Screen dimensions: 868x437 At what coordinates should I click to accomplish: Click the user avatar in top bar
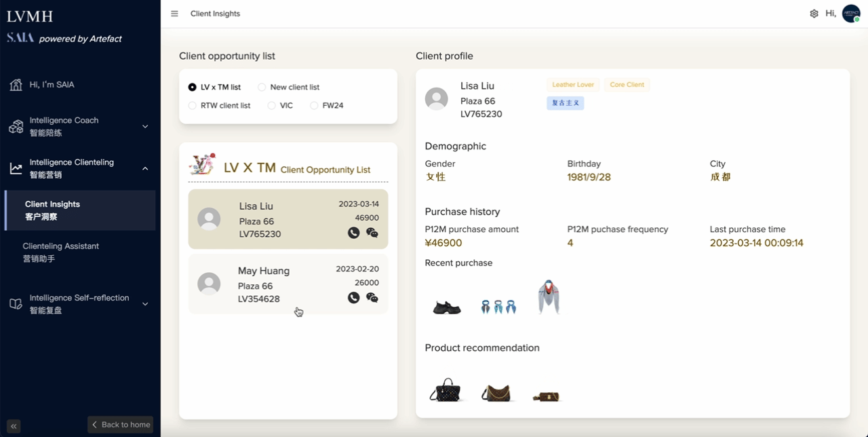pos(851,14)
